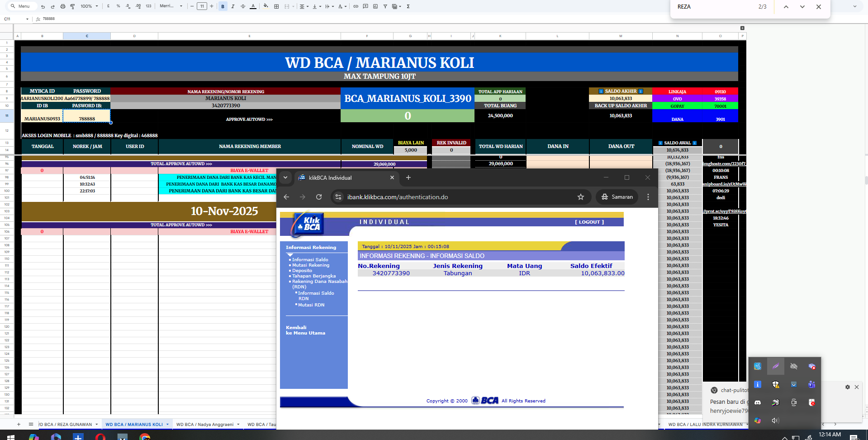
Task: Click the klikBCA address bar URL
Action: tap(398, 197)
